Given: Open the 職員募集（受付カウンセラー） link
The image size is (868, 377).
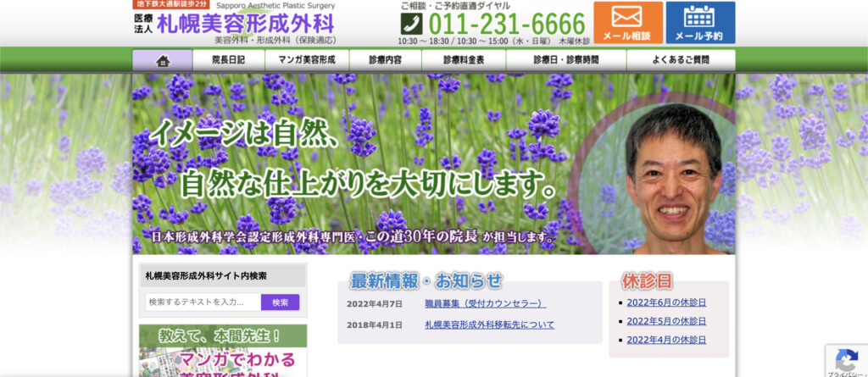Looking at the screenshot, I should pyautogui.click(x=485, y=303).
